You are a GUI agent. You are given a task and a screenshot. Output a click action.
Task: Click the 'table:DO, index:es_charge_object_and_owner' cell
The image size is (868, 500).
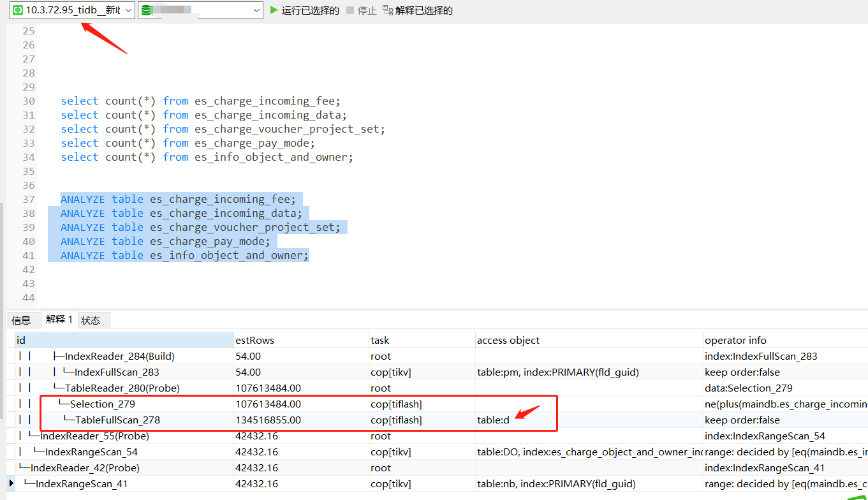point(589,452)
